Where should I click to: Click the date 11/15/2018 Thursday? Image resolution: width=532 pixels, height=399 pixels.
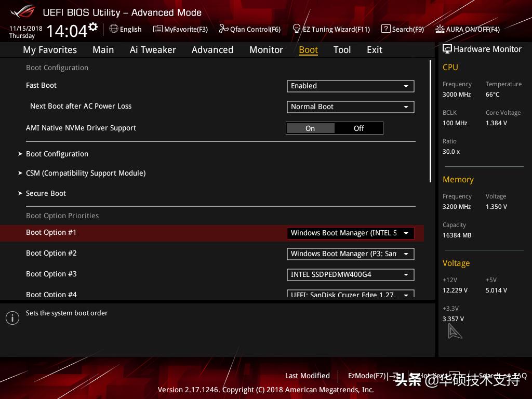(x=26, y=32)
